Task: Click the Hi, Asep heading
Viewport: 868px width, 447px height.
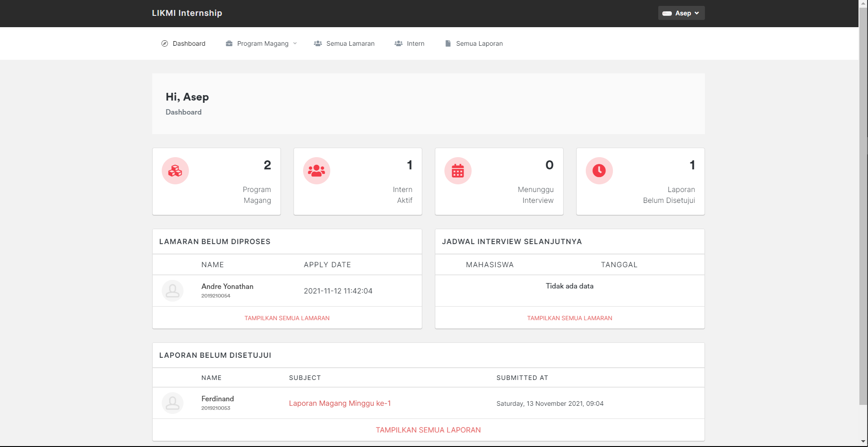Action: (x=187, y=97)
